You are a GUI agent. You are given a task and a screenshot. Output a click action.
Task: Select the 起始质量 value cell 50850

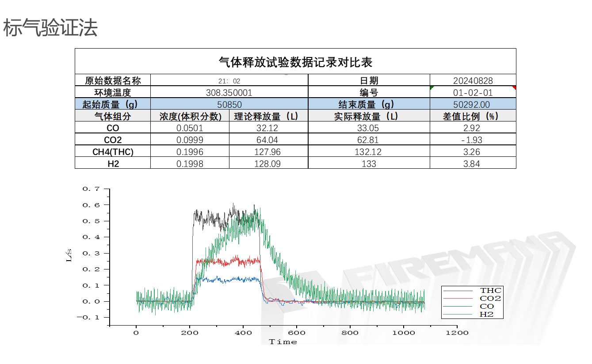point(229,104)
